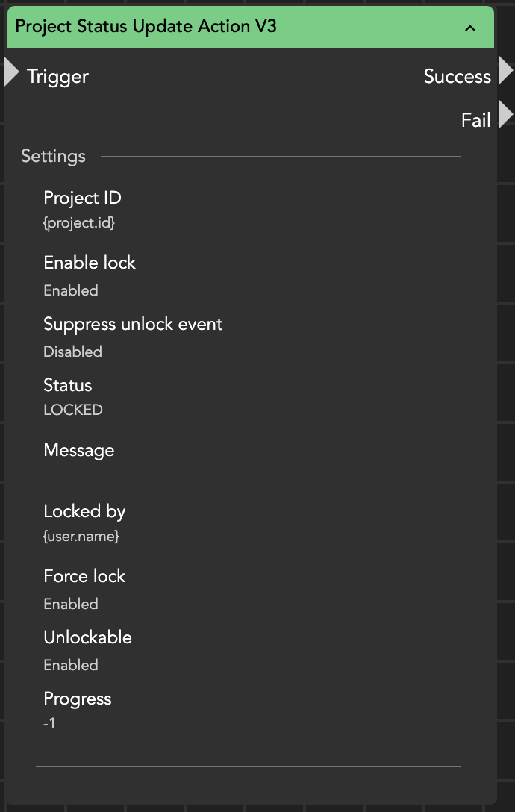
Task: Click the Settings section label
Action: [x=53, y=157]
